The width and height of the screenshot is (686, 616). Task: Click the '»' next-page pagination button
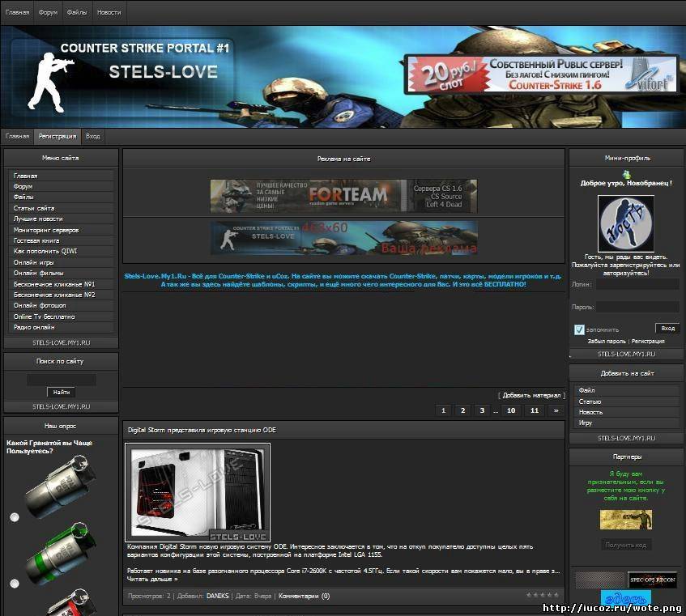pos(556,410)
